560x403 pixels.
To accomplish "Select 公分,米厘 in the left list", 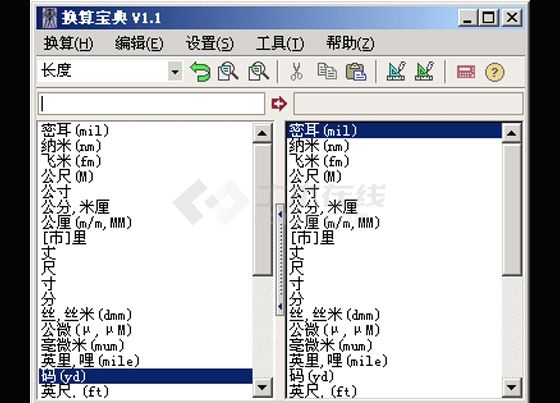I will (146, 207).
